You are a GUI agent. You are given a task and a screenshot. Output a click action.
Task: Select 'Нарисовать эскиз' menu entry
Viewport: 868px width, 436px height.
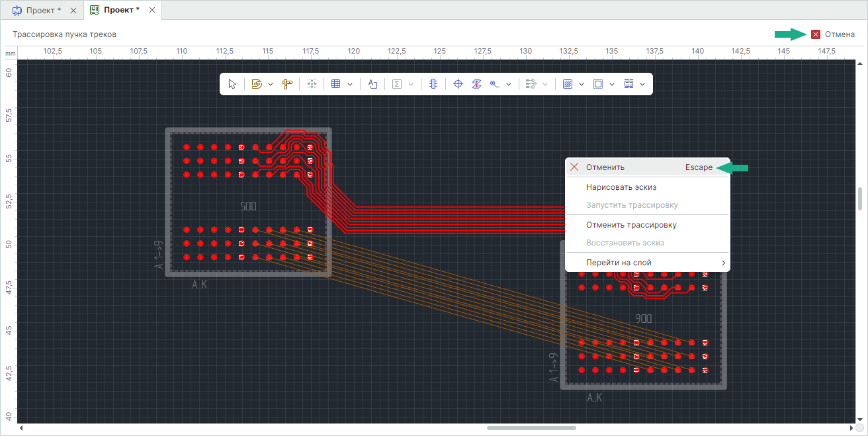(621, 187)
